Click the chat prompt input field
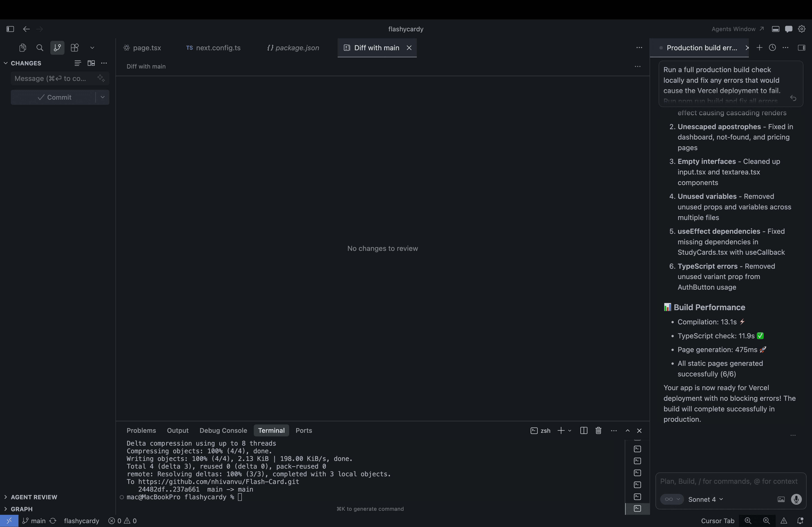 click(x=730, y=481)
